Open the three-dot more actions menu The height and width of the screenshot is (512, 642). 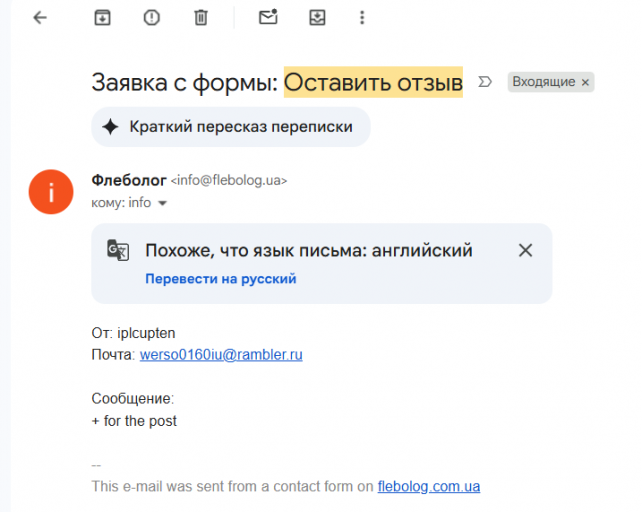click(x=362, y=18)
